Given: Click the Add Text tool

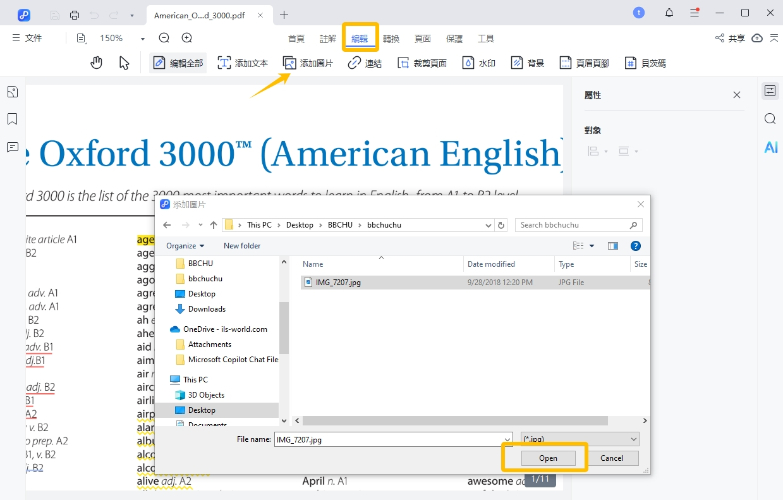Looking at the screenshot, I should point(243,63).
